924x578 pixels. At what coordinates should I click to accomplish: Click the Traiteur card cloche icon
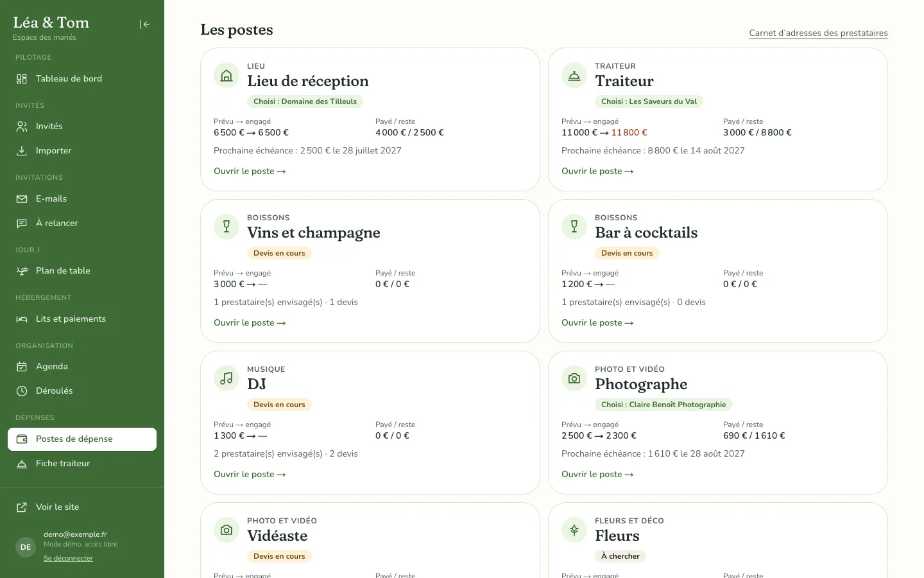point(574,76)
